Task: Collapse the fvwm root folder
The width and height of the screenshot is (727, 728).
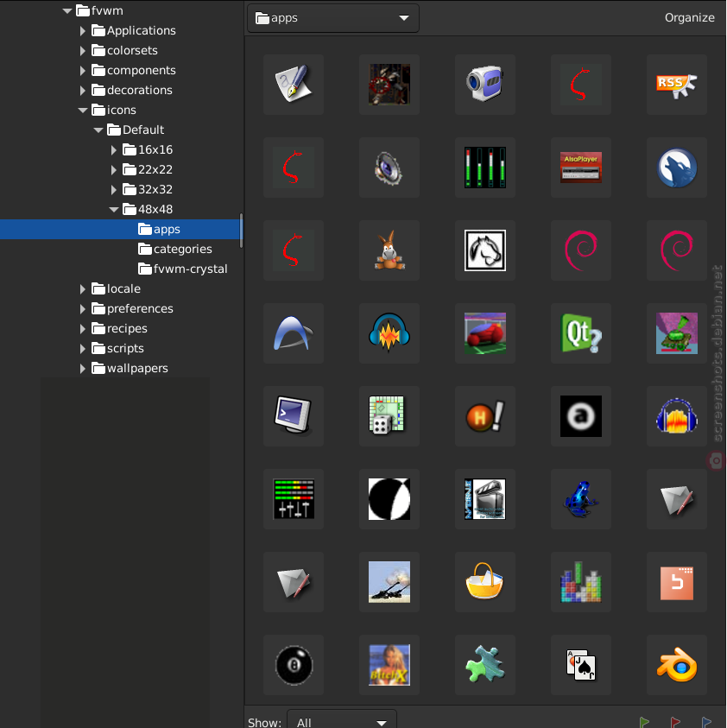Action: (67, 10)
